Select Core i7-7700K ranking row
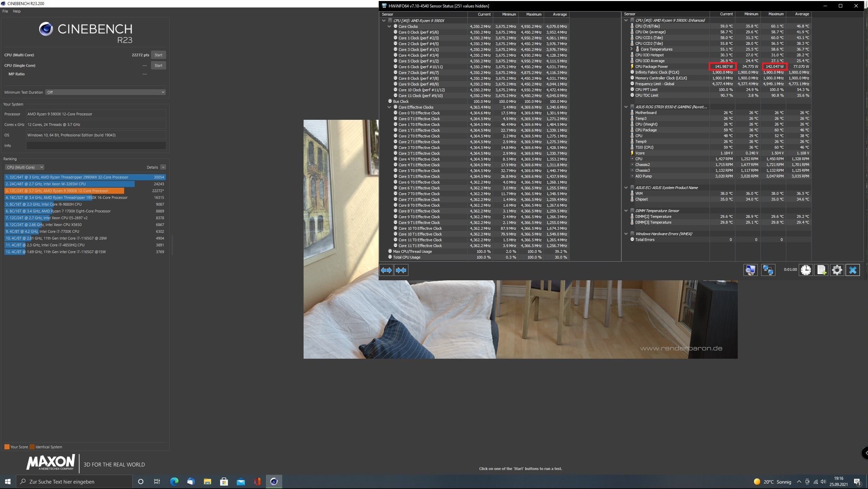 click(85, 231)
